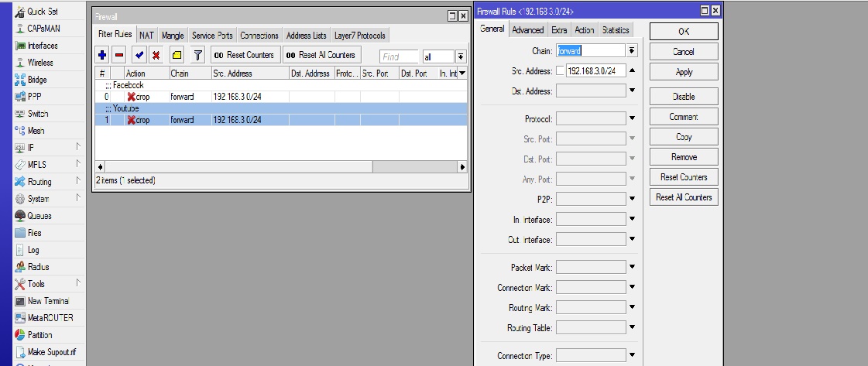Open Partition menu
Screen dimensions: 868x366
point(39,336)
